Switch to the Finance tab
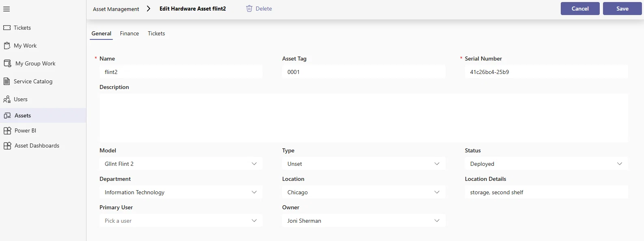The height and width of the screenshot is (241, 644). [x=130, y=33]
